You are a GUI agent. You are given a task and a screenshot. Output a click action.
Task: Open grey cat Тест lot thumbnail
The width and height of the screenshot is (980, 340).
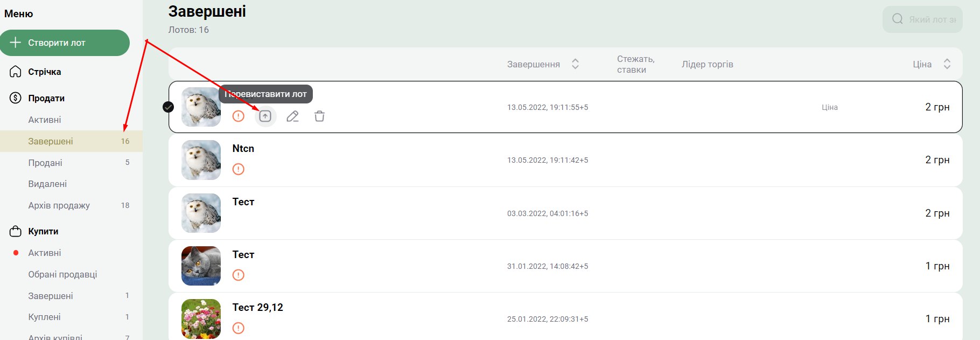click(x=201, y=266)
